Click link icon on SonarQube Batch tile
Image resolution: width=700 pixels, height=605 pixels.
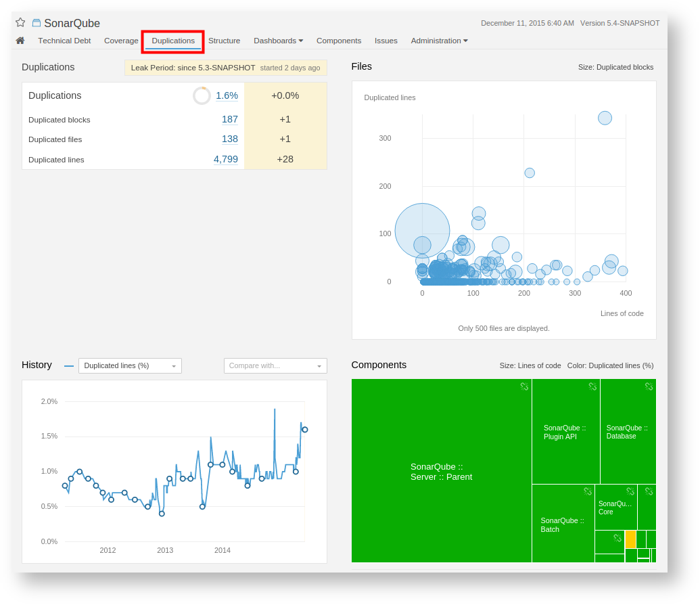(x=588, y=491)
